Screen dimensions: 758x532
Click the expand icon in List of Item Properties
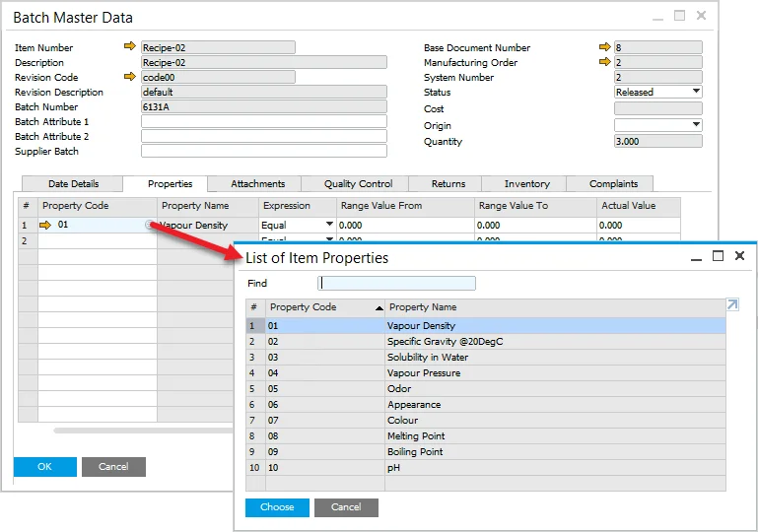click(x=732, y=305)
